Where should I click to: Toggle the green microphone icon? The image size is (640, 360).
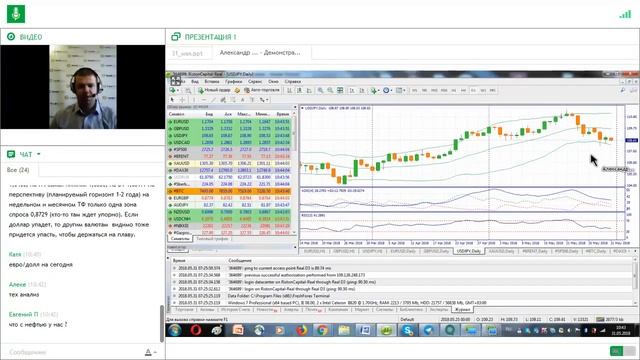[x=16, y=14]
